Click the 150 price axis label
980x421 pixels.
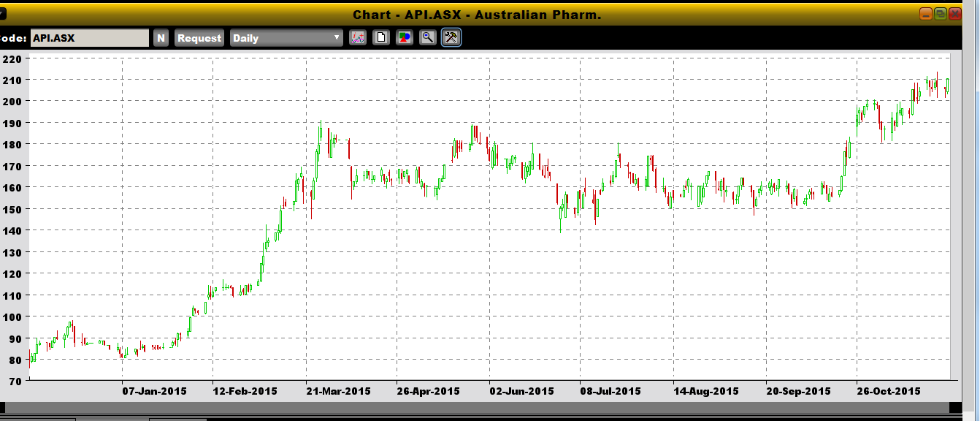click(x=11, y=209)
